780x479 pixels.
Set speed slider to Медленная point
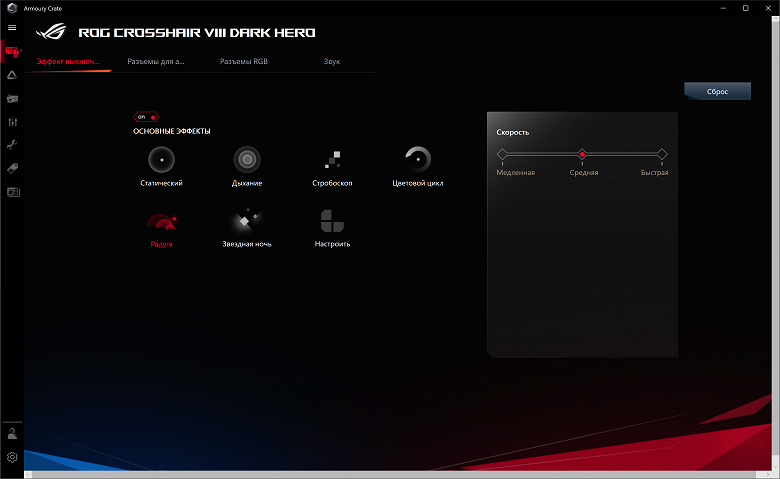pyautogui.click(x=502, y=154)
